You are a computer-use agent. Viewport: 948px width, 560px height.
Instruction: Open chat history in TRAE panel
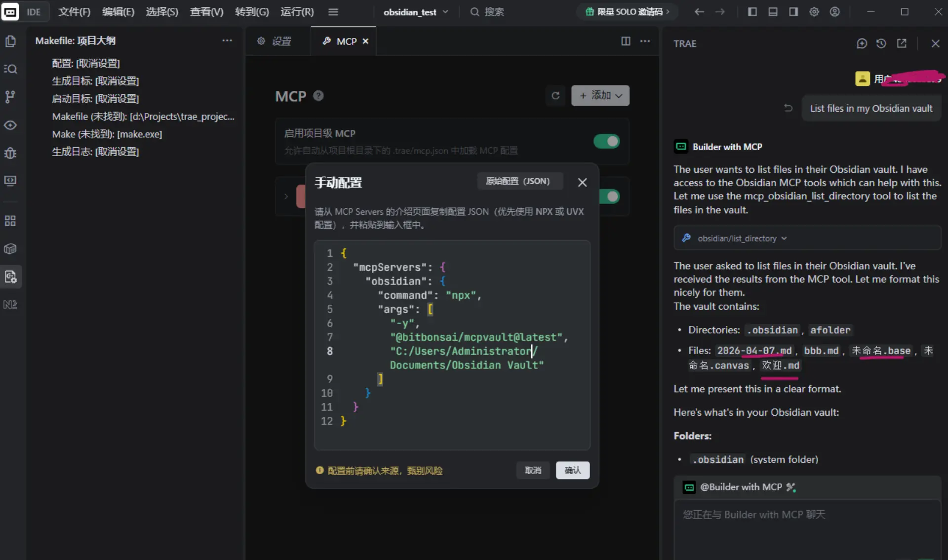tap(881, 43)
